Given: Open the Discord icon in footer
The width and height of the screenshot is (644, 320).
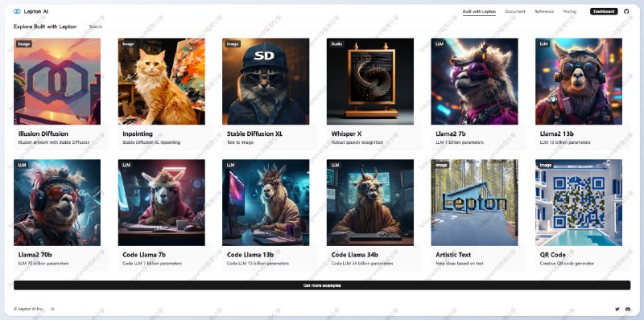Looking at the screenshot, I should (x=628, y=309).
